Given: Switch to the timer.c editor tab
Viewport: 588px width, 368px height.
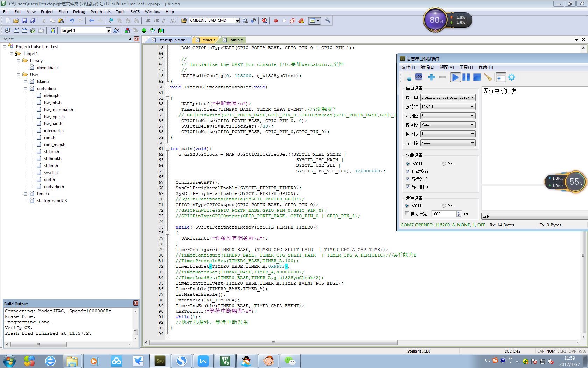Looking at the screenshot, I should (x=209, y=40).
